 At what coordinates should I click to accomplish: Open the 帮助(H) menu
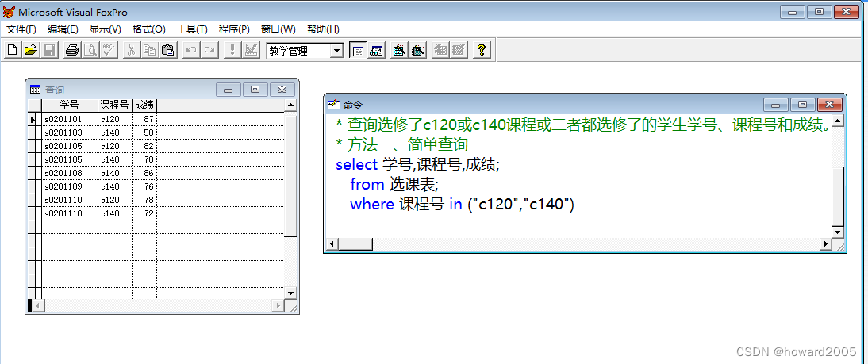[x=323, y=29]
